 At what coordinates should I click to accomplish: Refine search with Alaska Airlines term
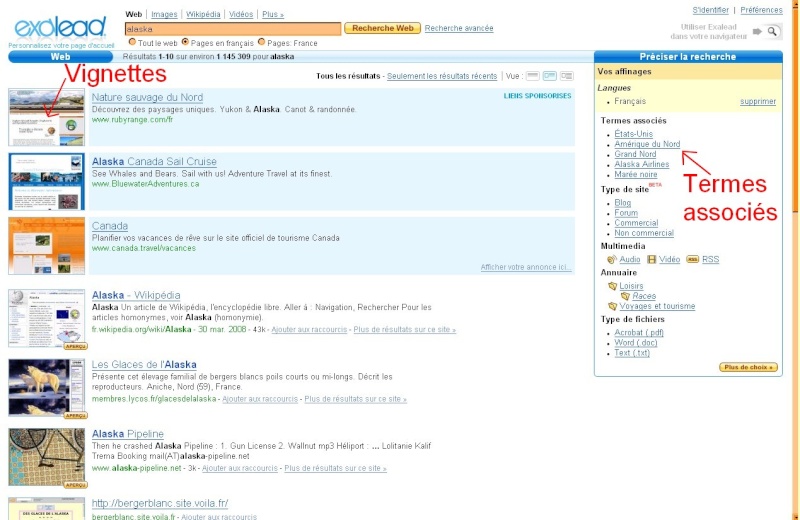coord(642,164)
